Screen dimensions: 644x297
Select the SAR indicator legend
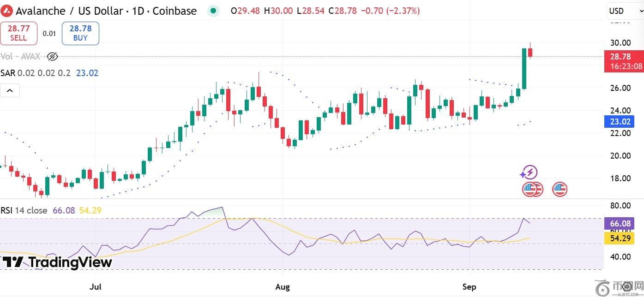point(7,73)
